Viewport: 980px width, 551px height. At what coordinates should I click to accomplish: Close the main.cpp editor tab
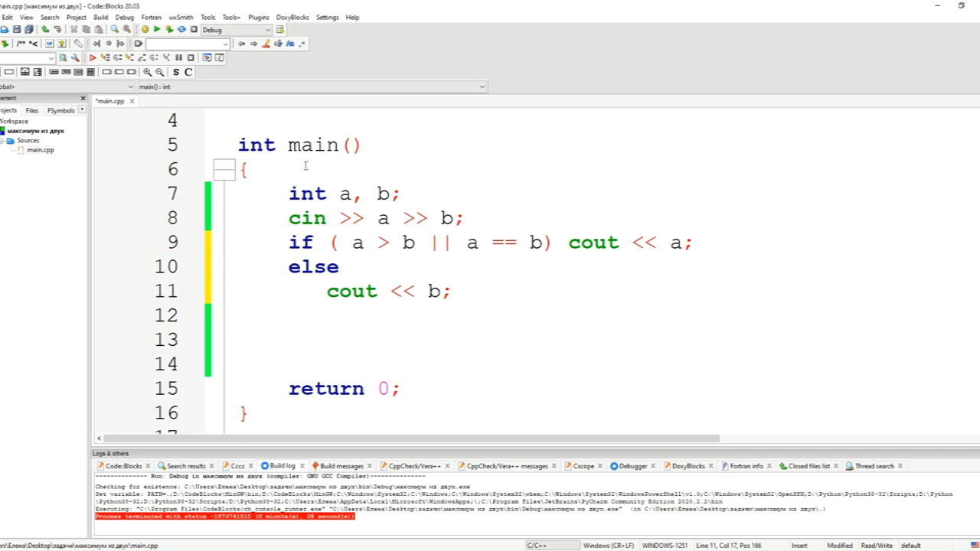pos(132,101)
